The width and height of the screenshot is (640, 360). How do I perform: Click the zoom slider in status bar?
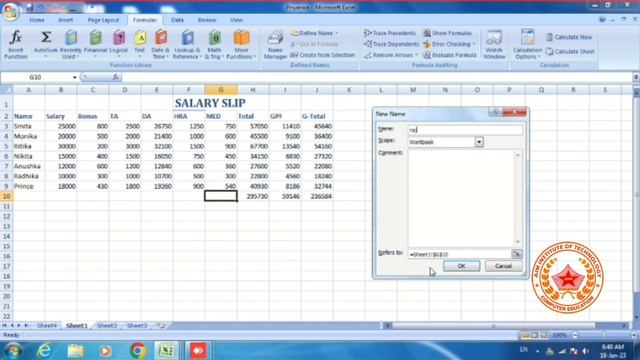[x=604, y=335]
